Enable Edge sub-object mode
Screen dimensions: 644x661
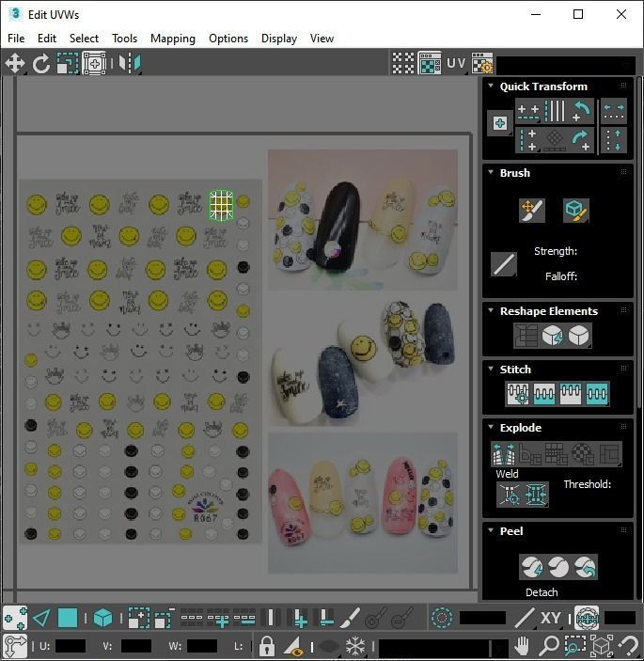point(41,619)
